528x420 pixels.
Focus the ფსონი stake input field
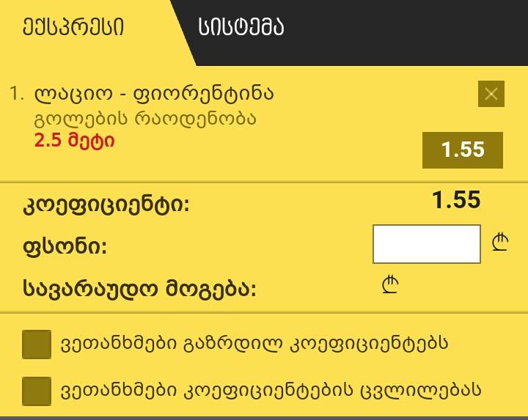427,244
